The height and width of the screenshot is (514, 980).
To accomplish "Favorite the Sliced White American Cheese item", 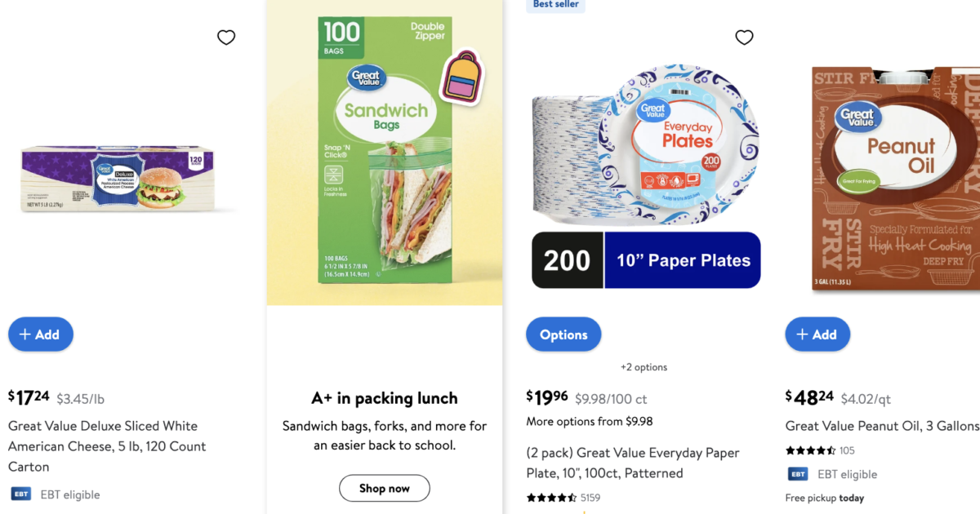I will coord(226,38).
